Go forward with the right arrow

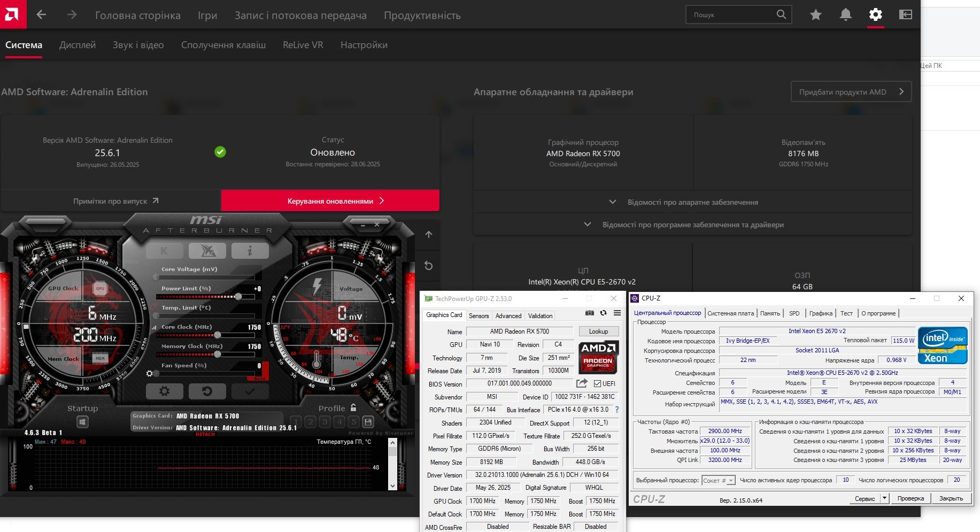(x=72, y=15)
